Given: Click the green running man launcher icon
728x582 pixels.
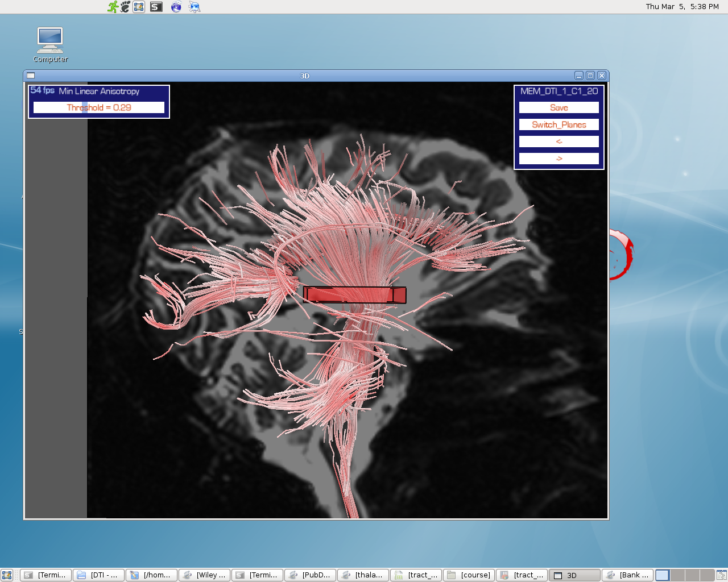Looking at the screenshot, I should (113, 7).
